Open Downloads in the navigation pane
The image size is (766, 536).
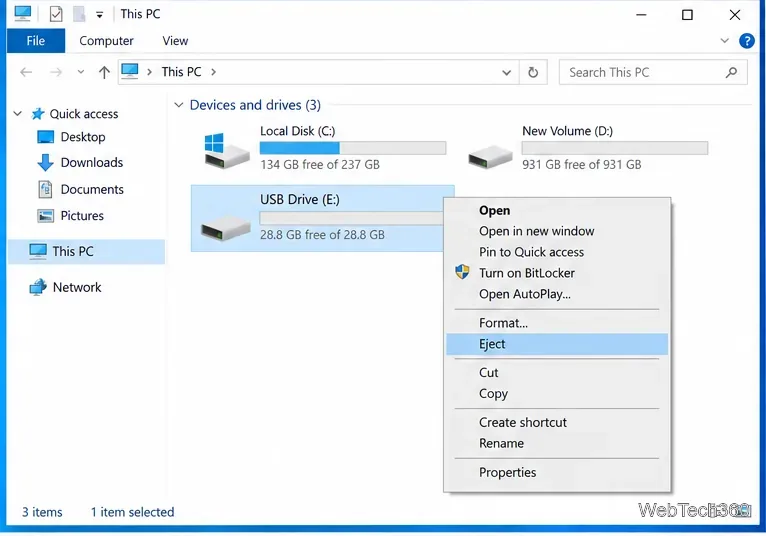point(91,162)
